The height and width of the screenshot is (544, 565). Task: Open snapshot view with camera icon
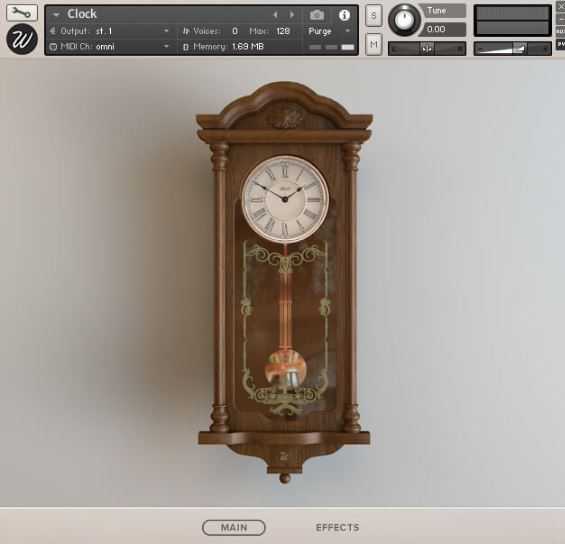click(317, 15)
